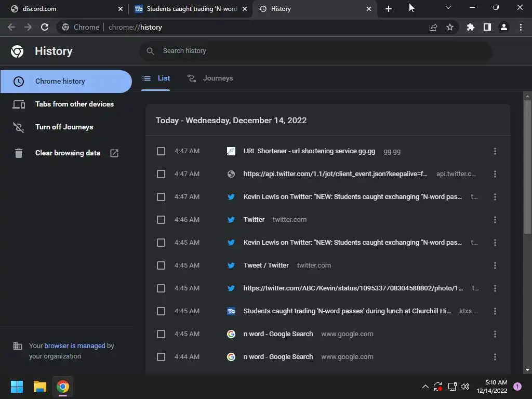Open the 4:46 AM Twitter history link
Screen dimensions: 532x399
click(x=254, y=220)
